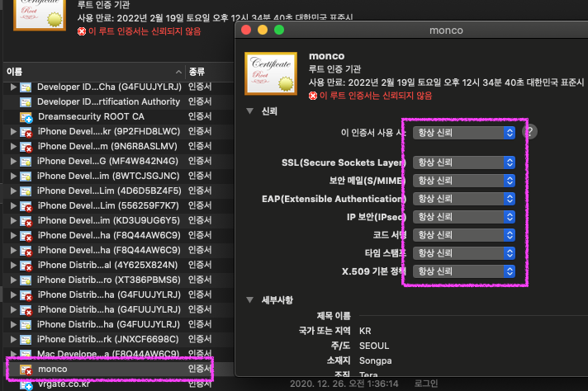
Task: Expand the iPhone Devel...Lim (556259F7K7) row
Action: pos(13,205)
